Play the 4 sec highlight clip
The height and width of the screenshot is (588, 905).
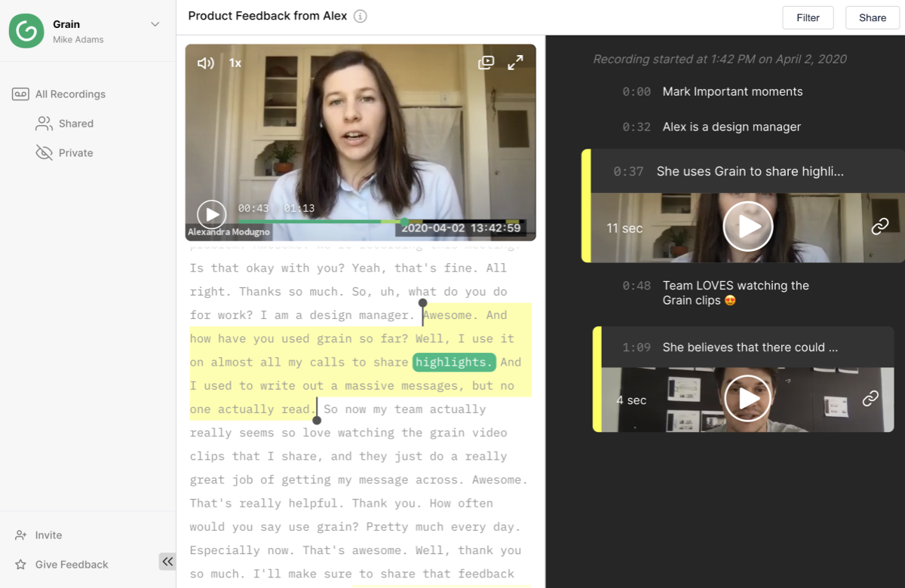(x=748, y=399)
